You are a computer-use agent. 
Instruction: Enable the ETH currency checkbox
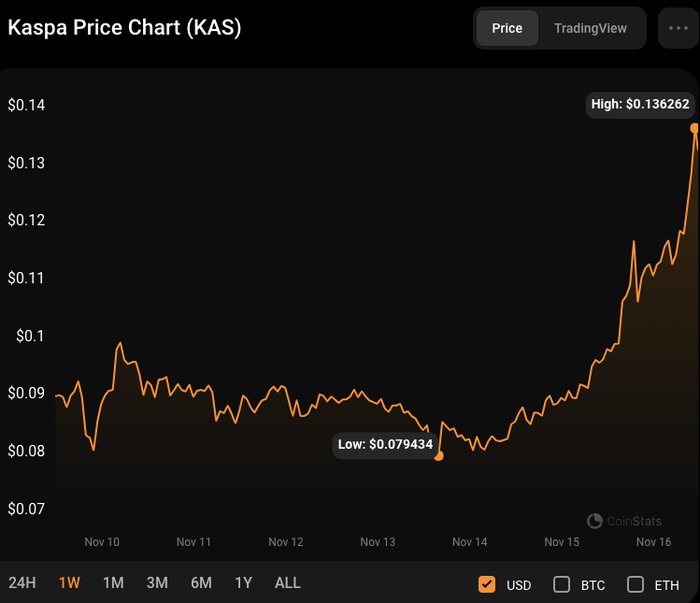click(636, 584)
